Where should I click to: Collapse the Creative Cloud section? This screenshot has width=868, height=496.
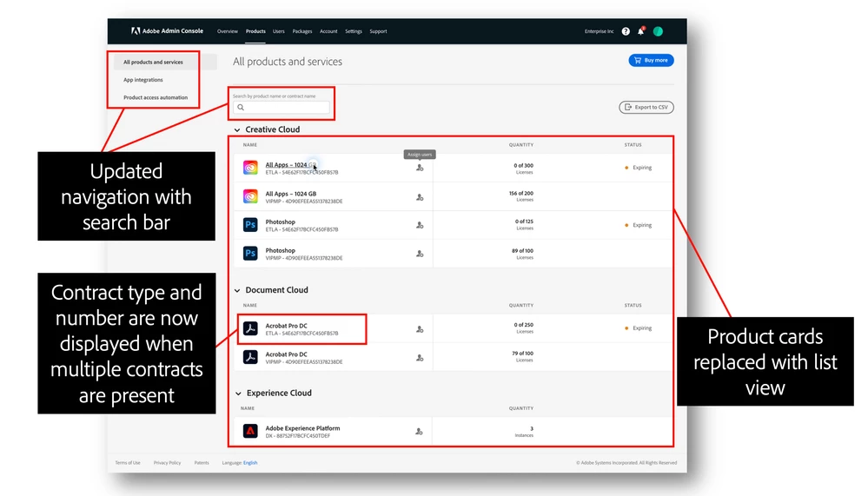(x=237, y=130)
